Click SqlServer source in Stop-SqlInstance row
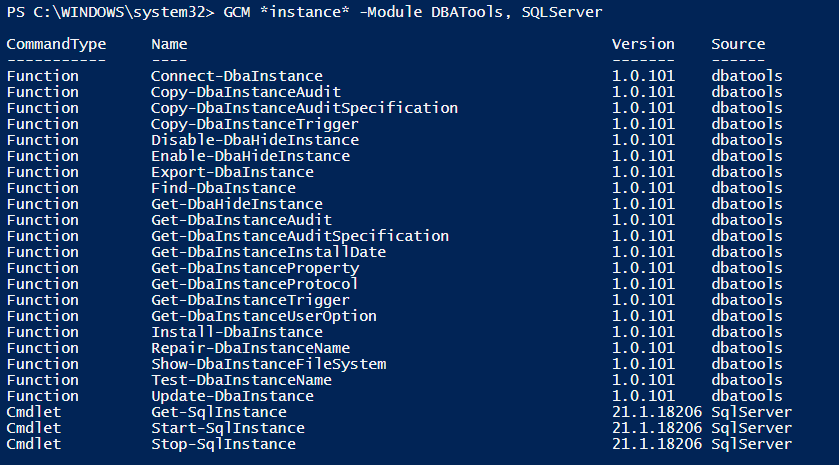 pos(751,445)
